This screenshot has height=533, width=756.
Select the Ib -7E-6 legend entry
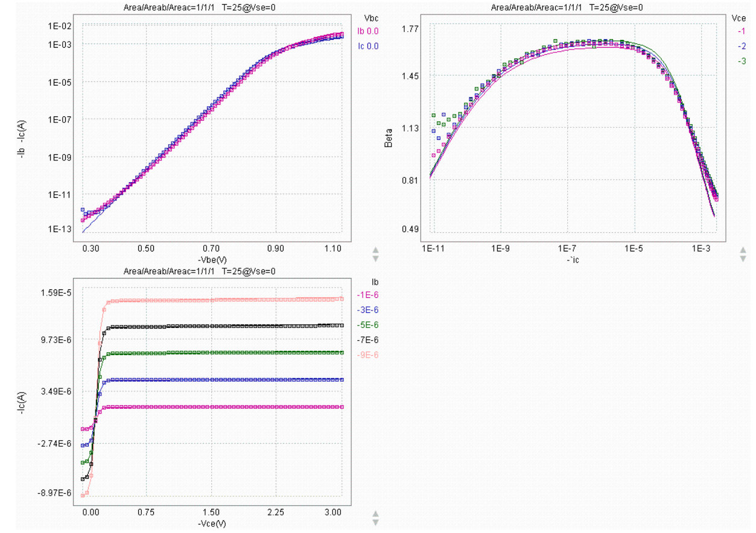coord(367,340)
